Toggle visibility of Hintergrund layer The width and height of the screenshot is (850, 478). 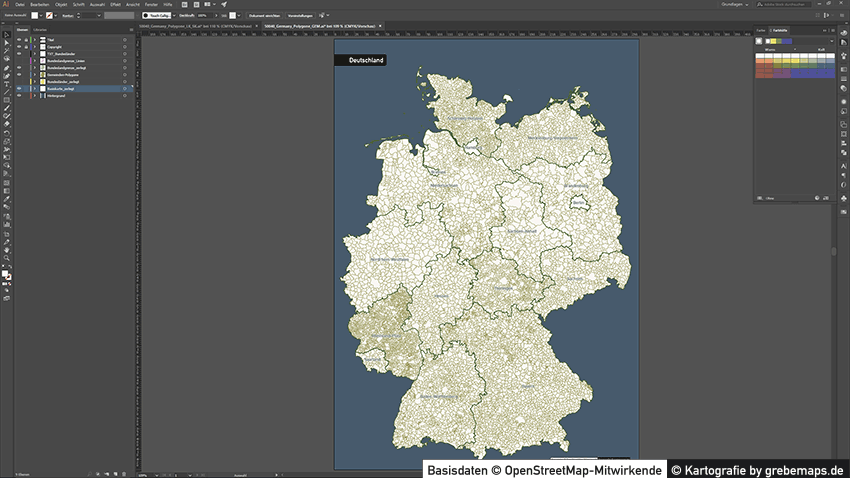click(19, 96)
